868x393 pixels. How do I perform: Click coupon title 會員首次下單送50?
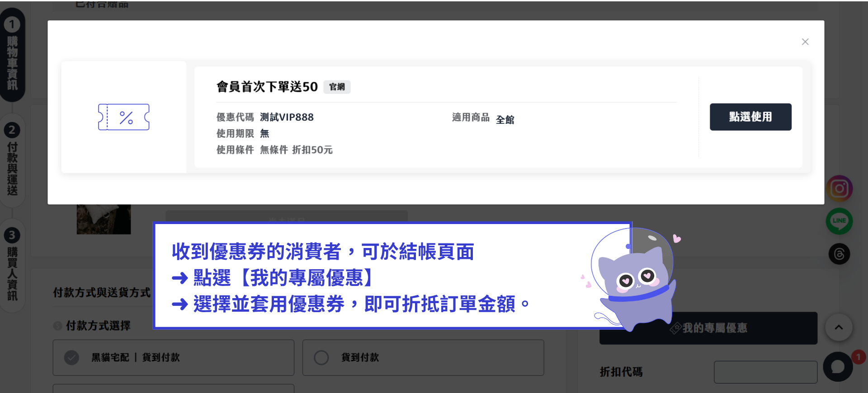click(267, 87)
